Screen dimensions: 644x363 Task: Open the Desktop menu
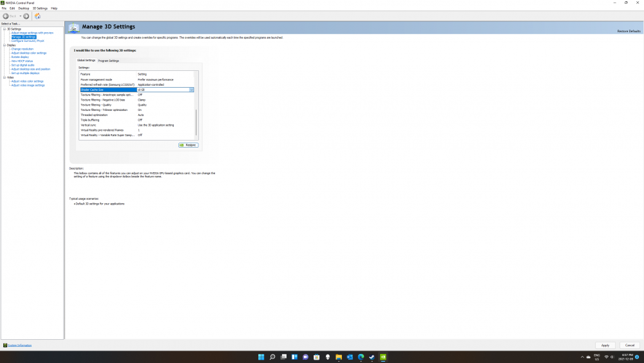click(23, 8)
